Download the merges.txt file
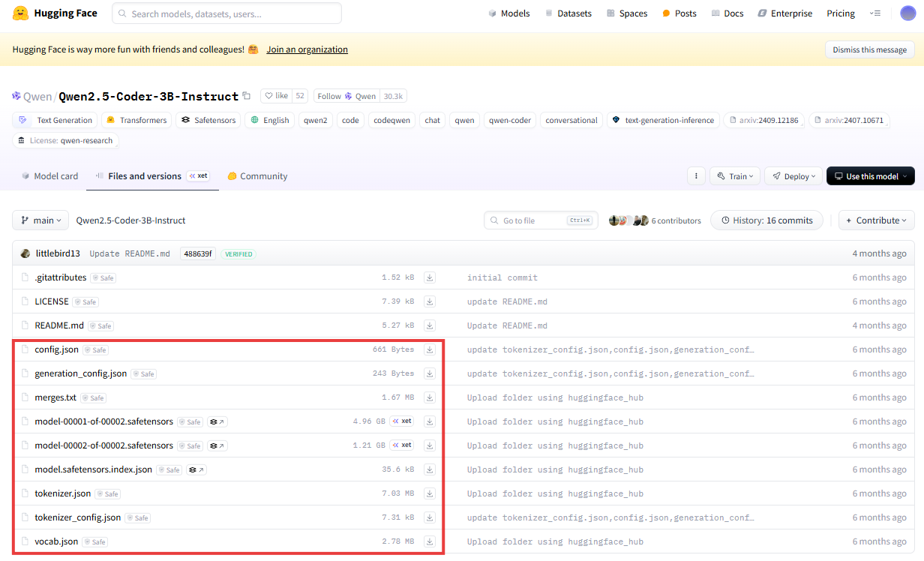Viewport: 924px width, 561px height. (430, 397)
